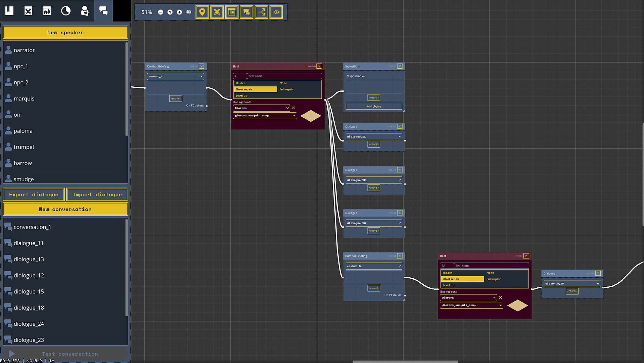Open the house-and-tree locations banner tab
This screenshot has height=363, width=644.
(x=47, y=11)
